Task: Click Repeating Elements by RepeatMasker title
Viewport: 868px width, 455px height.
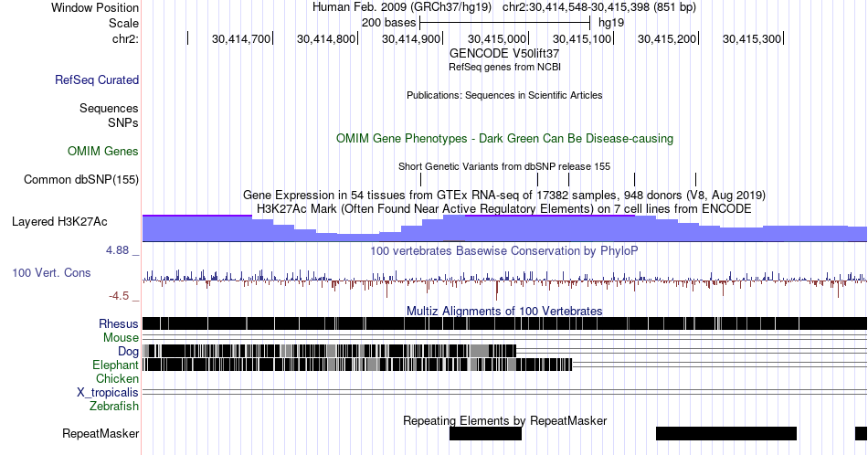Action: pos(504,420)
